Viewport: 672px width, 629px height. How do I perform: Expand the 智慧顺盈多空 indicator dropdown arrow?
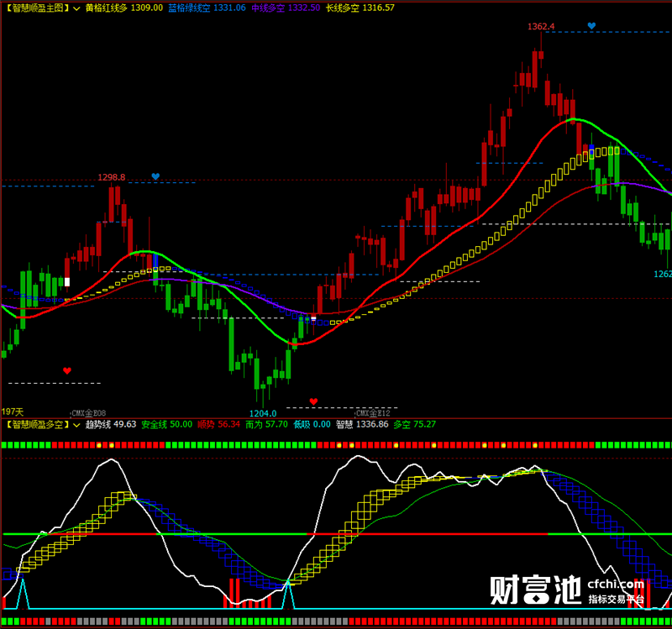click(x=76, y=425)
